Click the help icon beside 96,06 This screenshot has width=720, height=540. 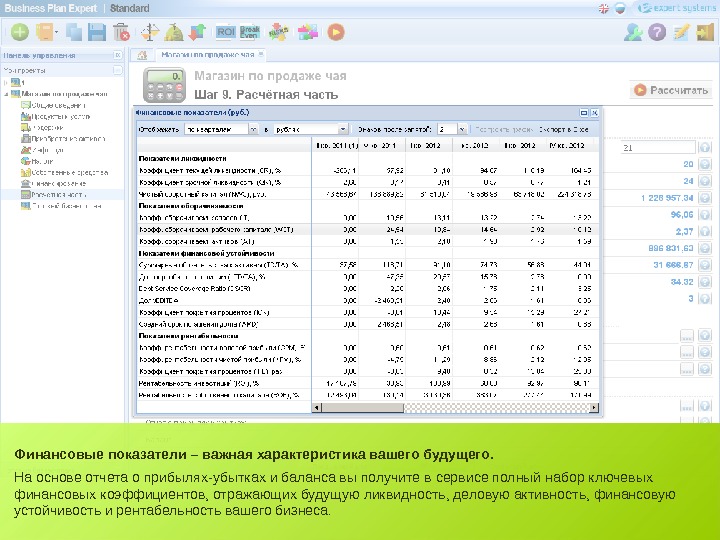(704, 214)
